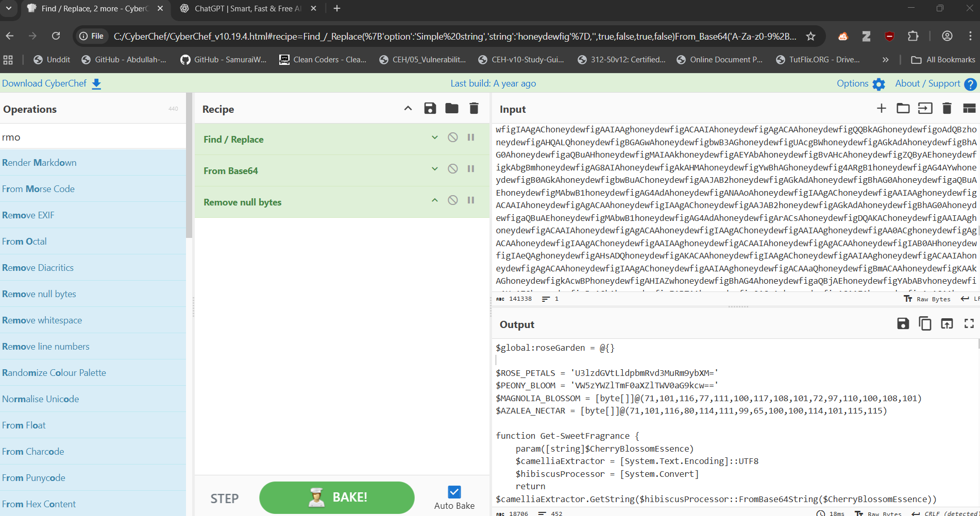Disable Remove null bytes operation
Image resolution: width=980 pixels, height=516 pixels.
[x=453, y=200]
